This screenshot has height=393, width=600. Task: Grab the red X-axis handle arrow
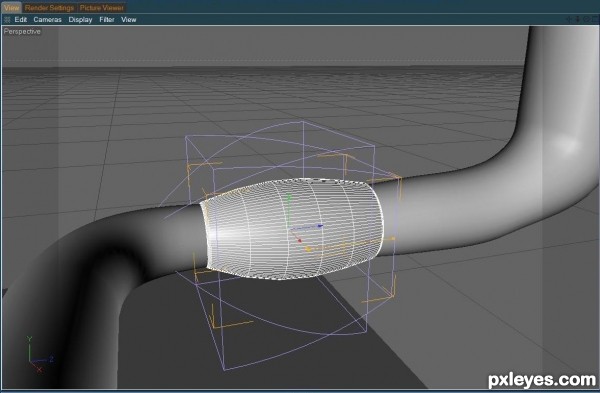coord(300,241)
